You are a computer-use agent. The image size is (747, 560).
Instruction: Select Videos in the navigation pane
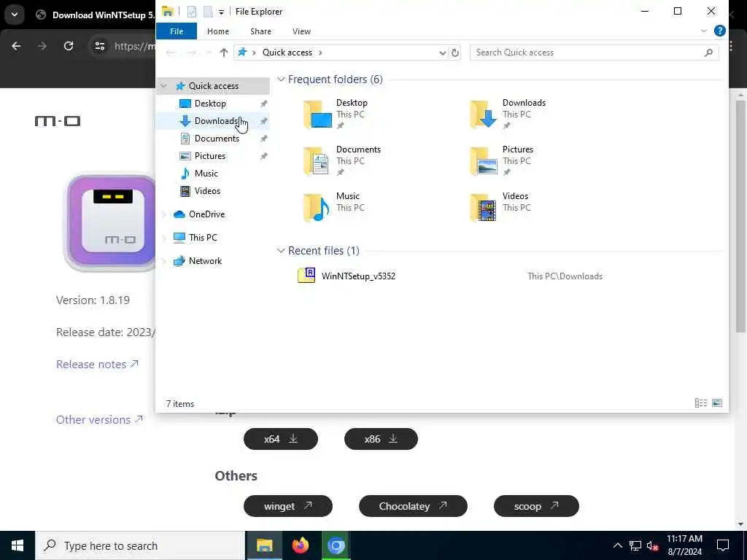coord(207,191)
